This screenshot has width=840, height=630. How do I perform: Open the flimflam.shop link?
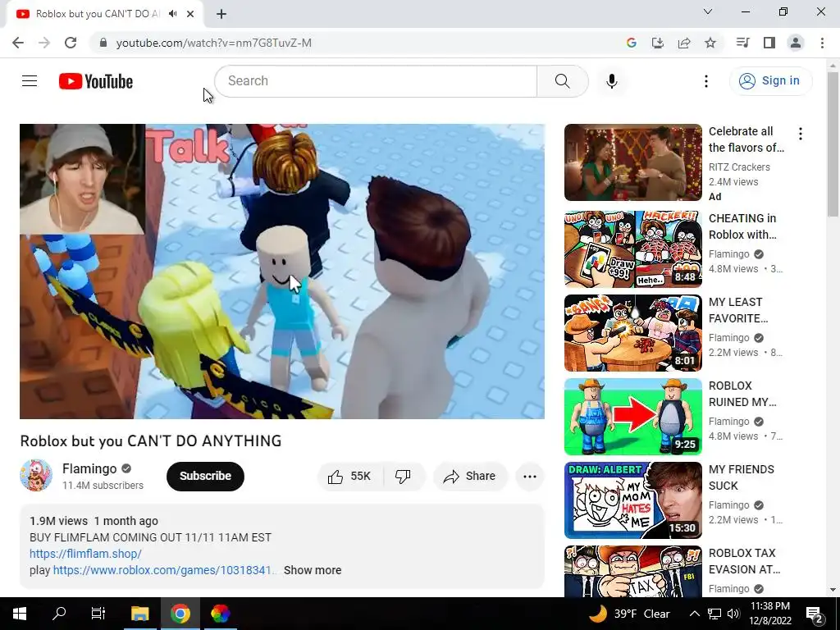(85, 554)
